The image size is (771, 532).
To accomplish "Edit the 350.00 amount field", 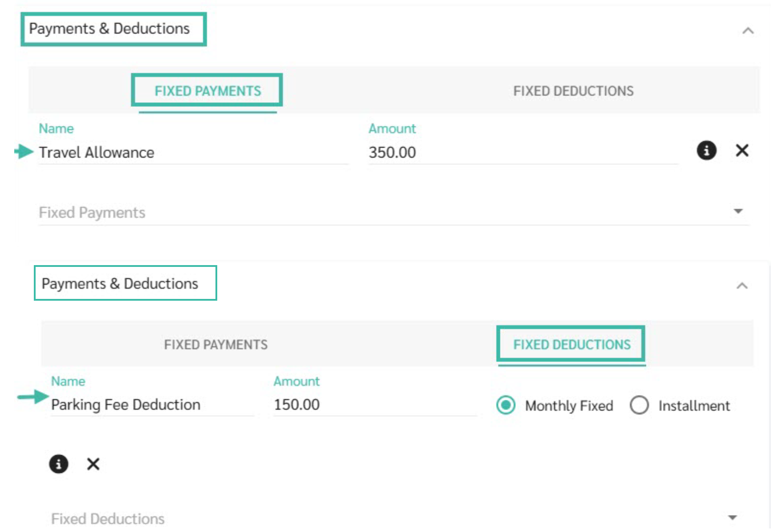I will 523,152.
